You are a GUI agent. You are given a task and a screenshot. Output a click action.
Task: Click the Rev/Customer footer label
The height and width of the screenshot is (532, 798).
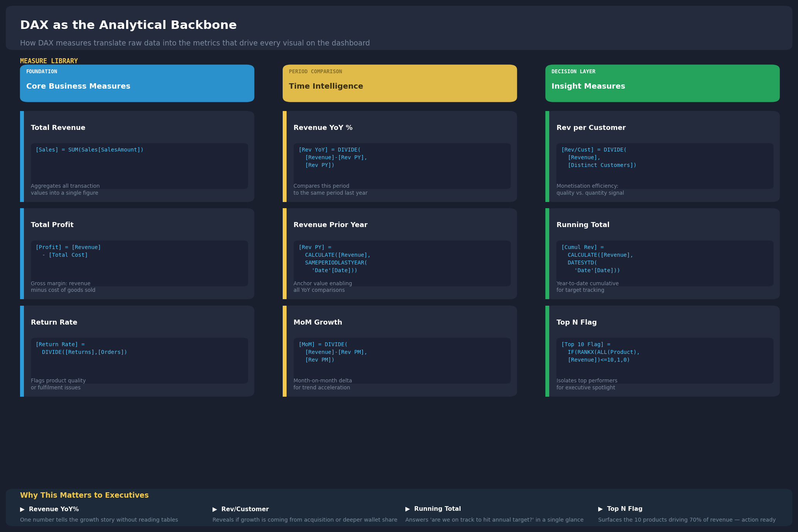click(x=245, y=509)
